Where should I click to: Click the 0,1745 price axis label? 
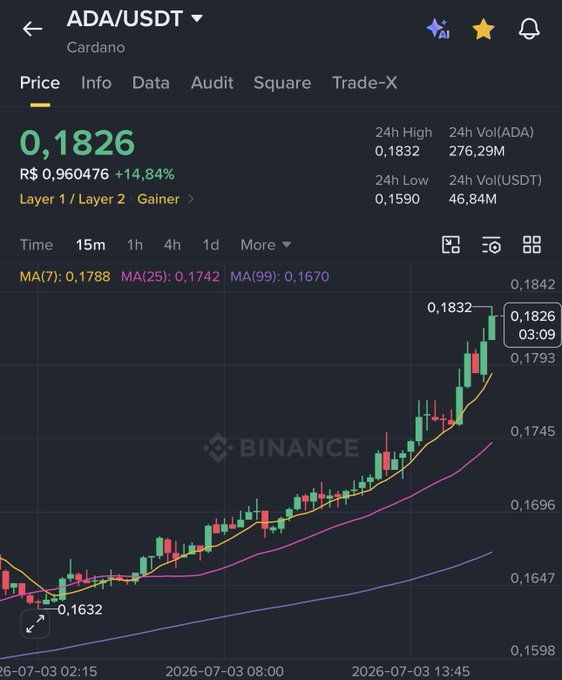[x=533, y=431]
